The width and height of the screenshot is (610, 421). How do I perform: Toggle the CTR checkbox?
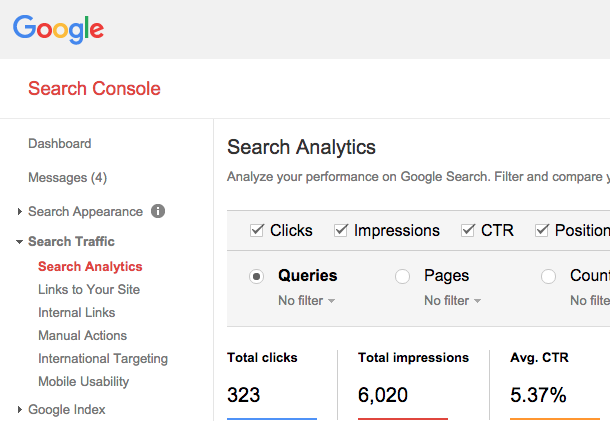(468, 230)
